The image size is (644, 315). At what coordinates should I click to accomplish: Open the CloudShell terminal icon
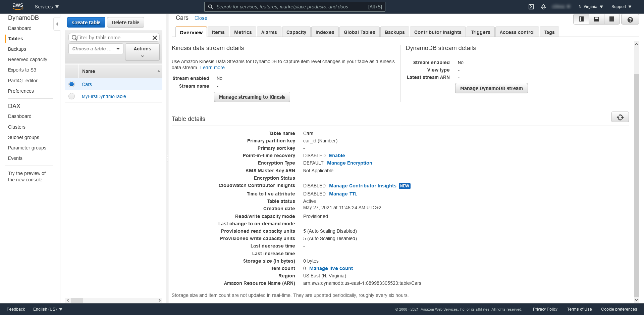coord(531,7)
